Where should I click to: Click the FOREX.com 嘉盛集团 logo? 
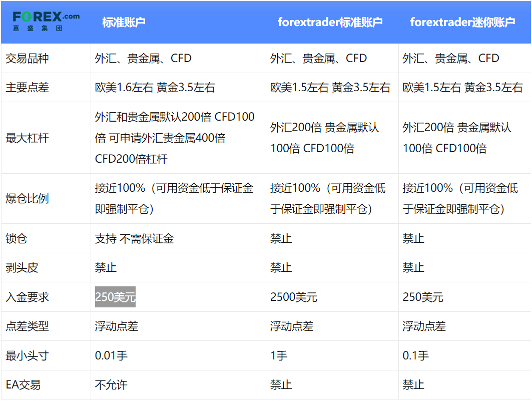pos(46,22)
